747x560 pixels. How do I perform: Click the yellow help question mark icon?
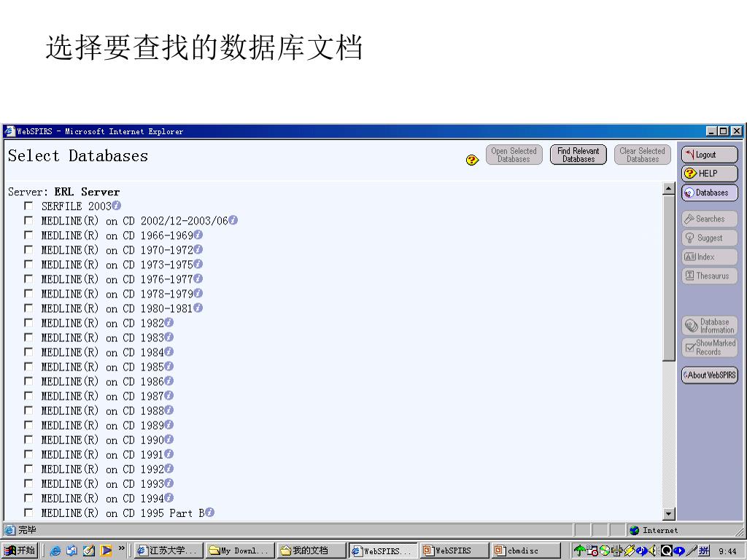pos(472,160)
